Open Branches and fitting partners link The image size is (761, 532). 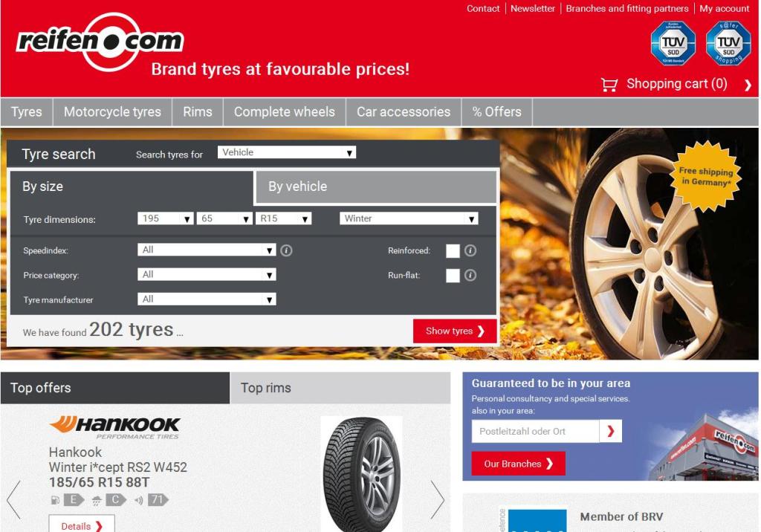pyautogui.click(x=627, y=9)
